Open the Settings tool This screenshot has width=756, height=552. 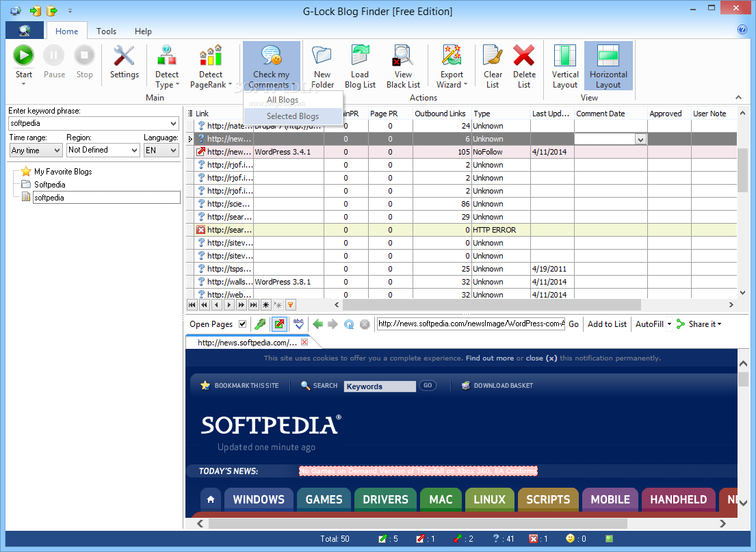point(124,62)
